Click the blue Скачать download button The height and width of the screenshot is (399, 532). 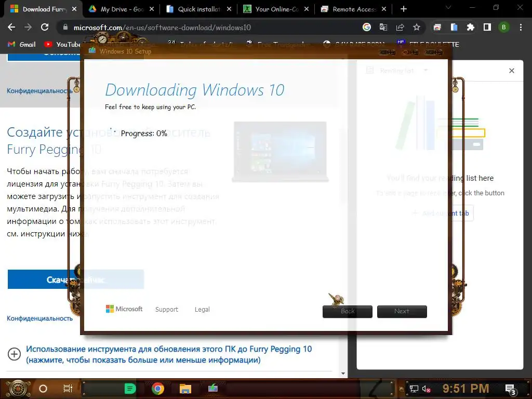coord(76,280)
